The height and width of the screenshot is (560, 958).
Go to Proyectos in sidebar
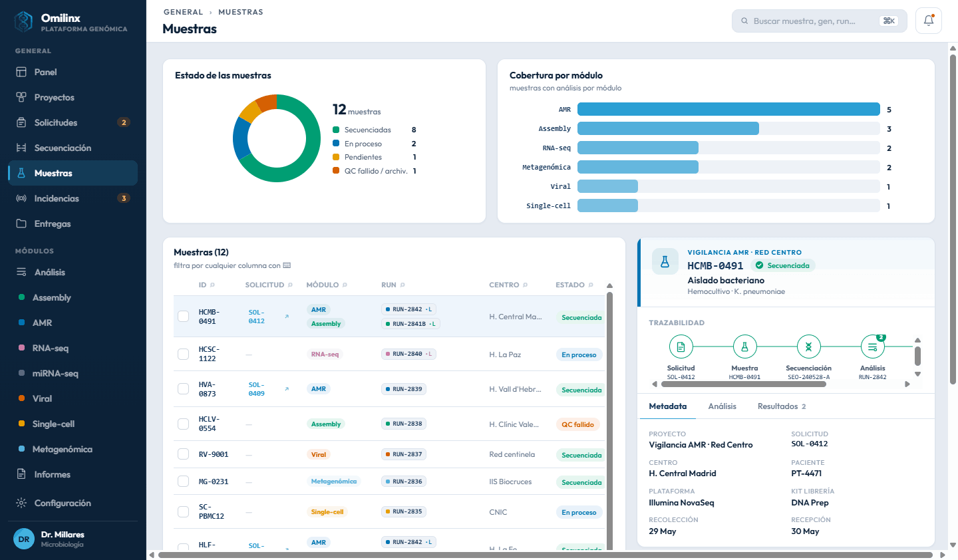(73, 97)
